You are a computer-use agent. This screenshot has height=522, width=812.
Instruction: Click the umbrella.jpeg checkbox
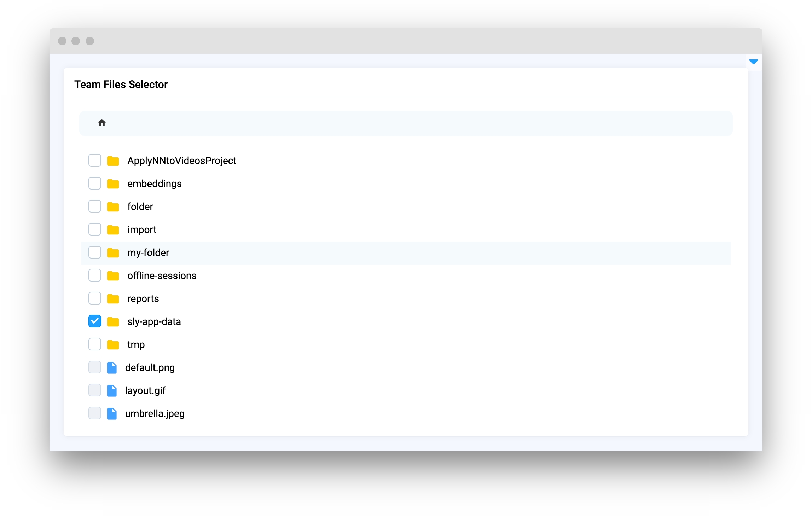(95, 413)
